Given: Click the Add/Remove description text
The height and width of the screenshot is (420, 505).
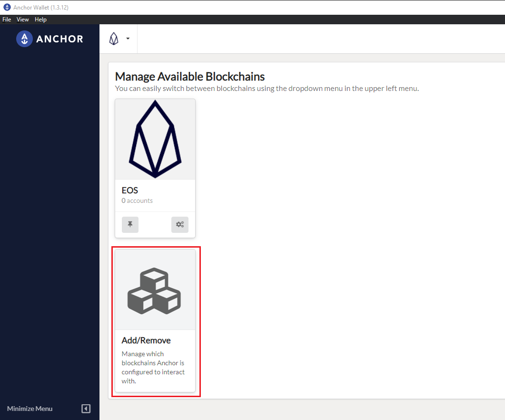Looking at the screenshot, I should click(153, 368).
